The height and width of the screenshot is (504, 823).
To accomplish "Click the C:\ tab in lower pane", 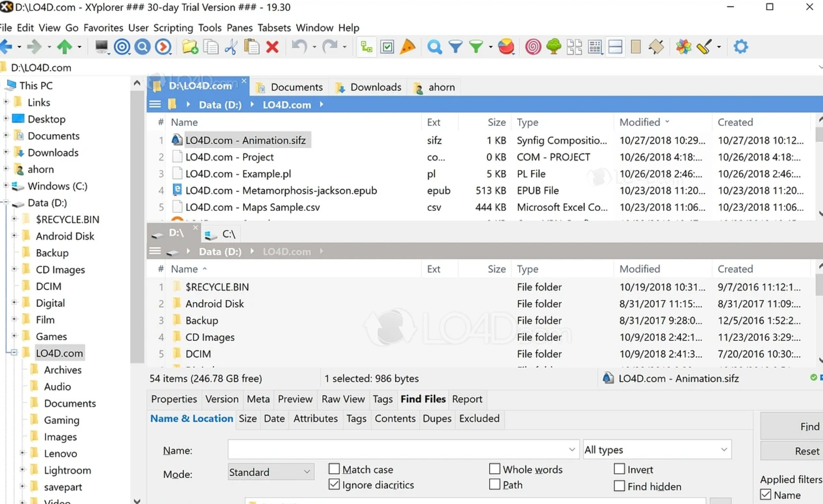I will coord(221,234).
